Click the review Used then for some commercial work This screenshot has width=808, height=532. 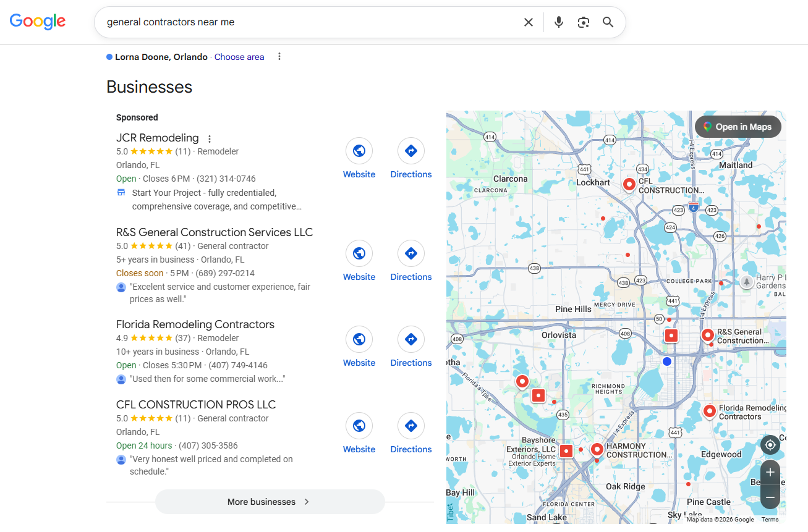(x=208, y=379)
